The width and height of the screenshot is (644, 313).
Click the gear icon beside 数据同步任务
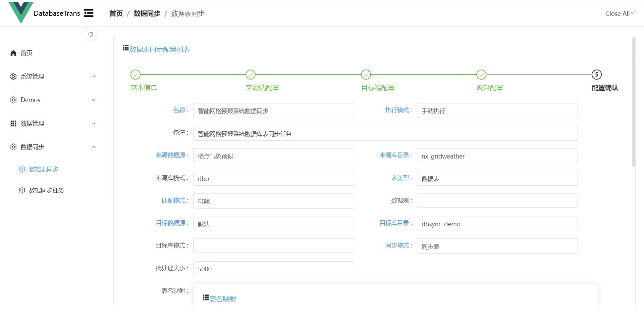click(x=22, y=190)
